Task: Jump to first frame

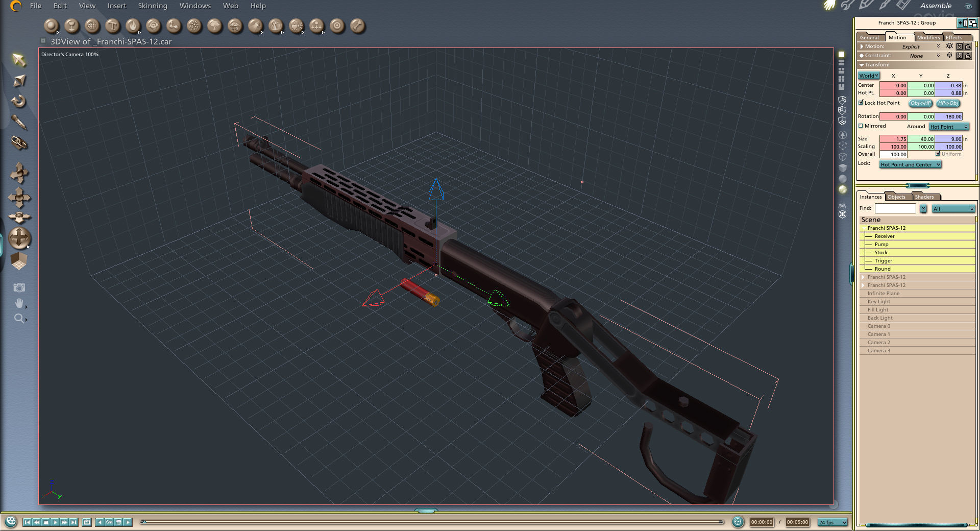Action: (x=27, y=522)
